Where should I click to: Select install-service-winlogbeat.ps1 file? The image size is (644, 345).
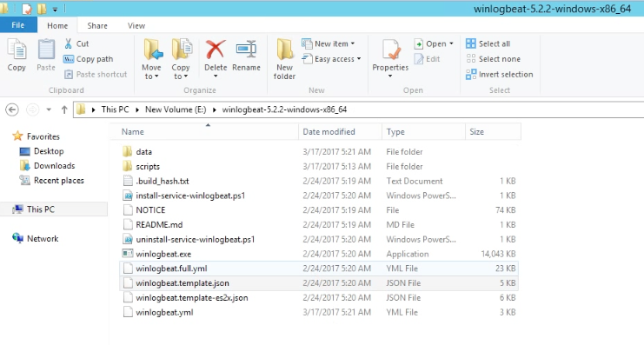pyautogui.click(x=319, y=196)
